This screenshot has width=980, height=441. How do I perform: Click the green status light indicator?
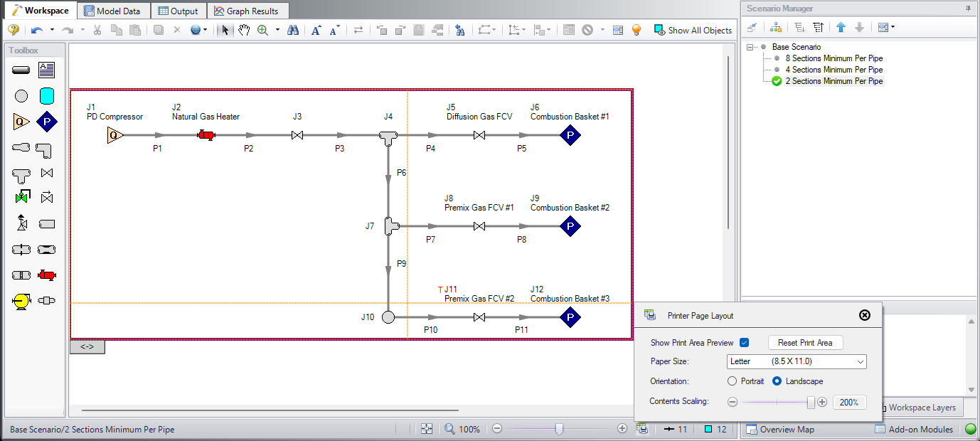(970, 429)
